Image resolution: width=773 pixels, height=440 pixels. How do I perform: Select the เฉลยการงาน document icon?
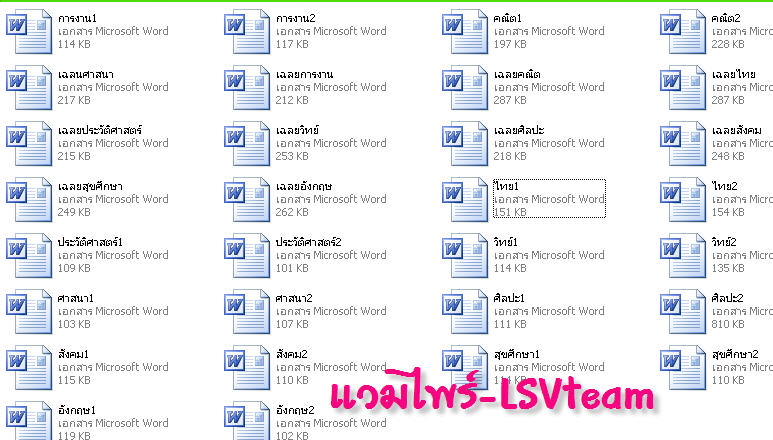[x=246, y=88]
